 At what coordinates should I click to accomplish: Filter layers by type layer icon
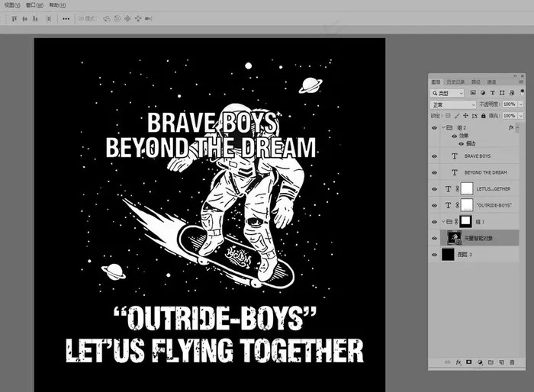493,92
